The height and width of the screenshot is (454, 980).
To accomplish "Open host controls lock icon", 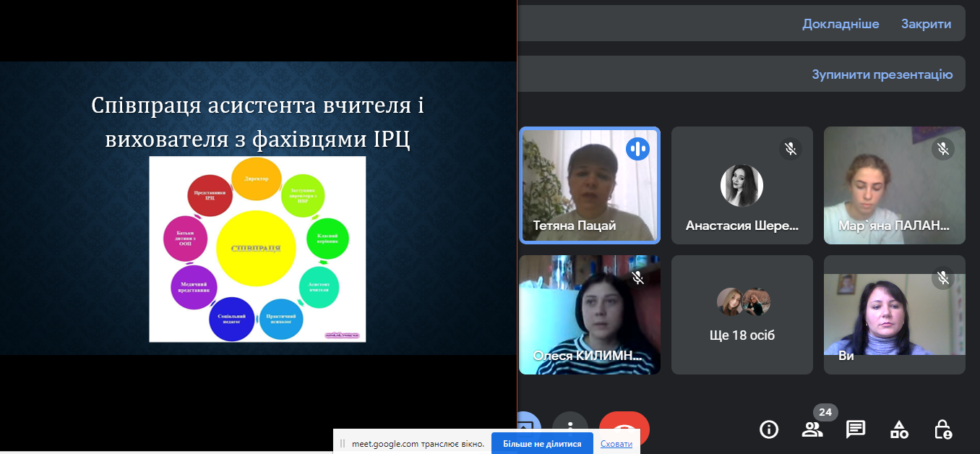I will click(942, 429).
